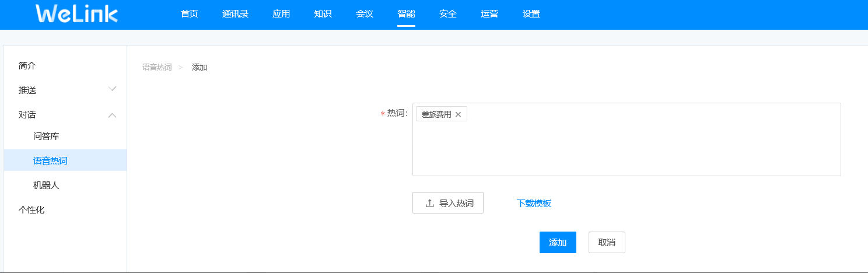Switch to the 通讯录 tab
The image size is (868, 273).
point(235,14)
